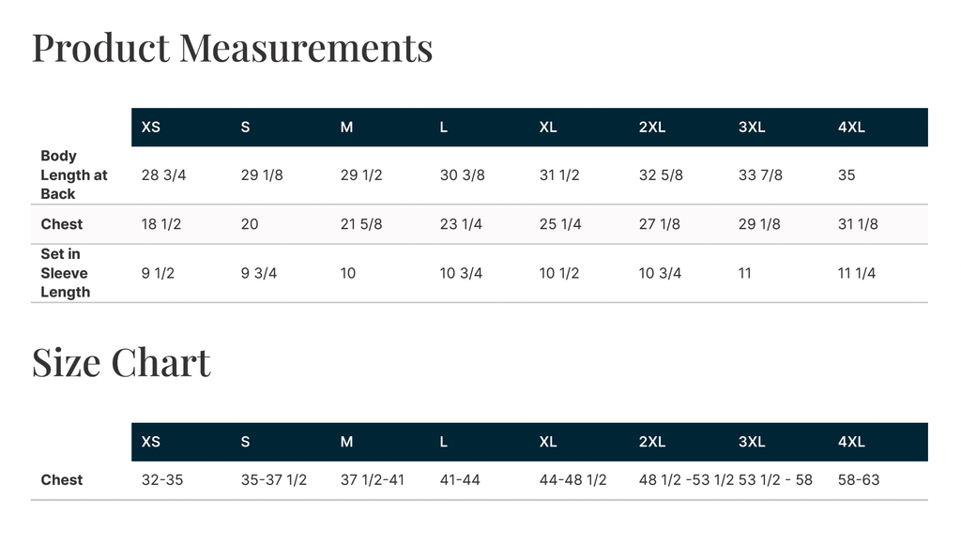
Task: Click the 25 1/4 chest measurement cell
Action: (560, 224)
